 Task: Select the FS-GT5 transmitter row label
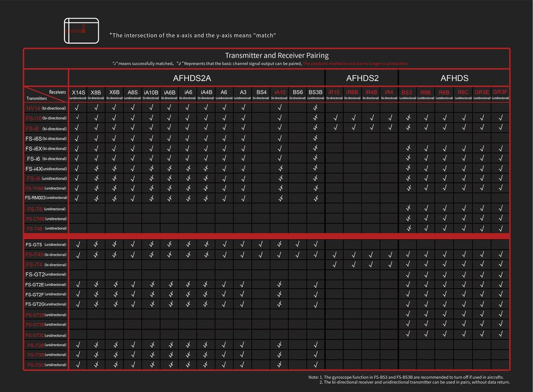coord(45,244)
